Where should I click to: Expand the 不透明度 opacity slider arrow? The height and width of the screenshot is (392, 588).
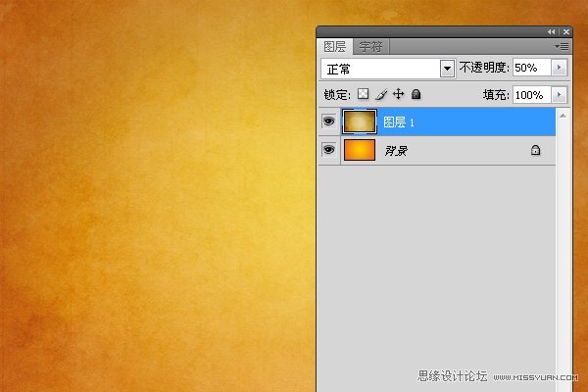pyautogui.click(x=560, y=69)
